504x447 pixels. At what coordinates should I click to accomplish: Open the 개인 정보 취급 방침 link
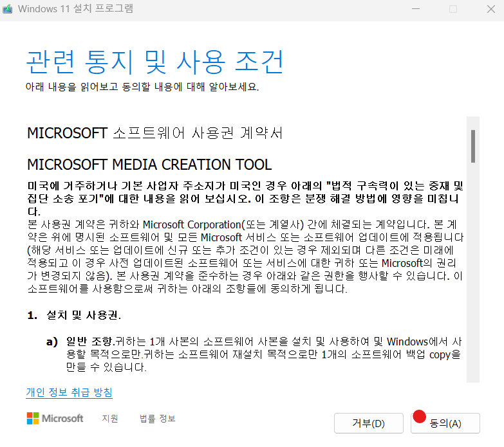(69, 392)
